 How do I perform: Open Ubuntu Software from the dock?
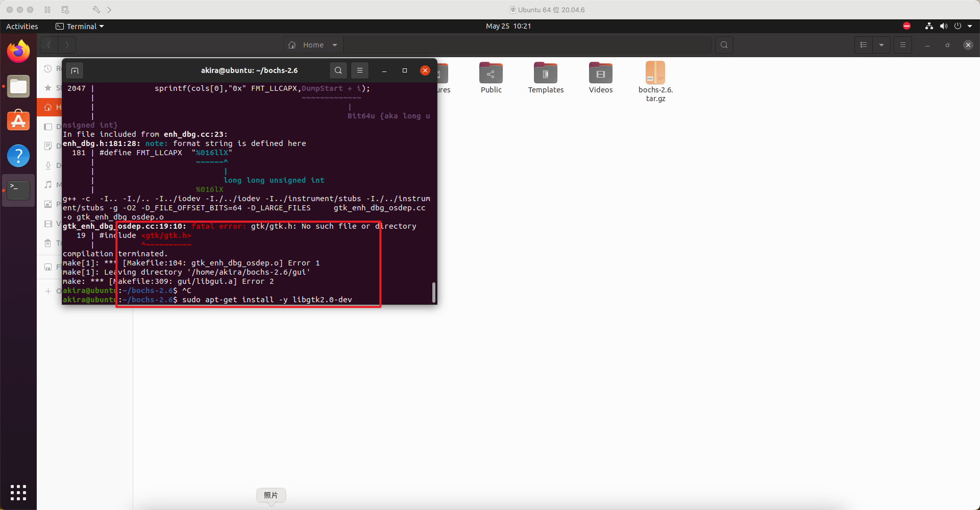(x=18, y=121)
